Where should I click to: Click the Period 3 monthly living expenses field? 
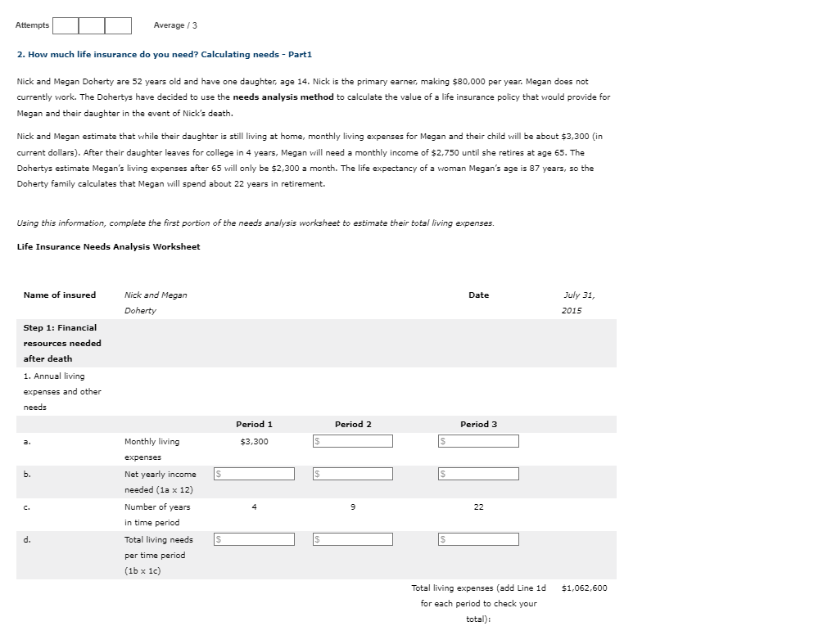478,440
